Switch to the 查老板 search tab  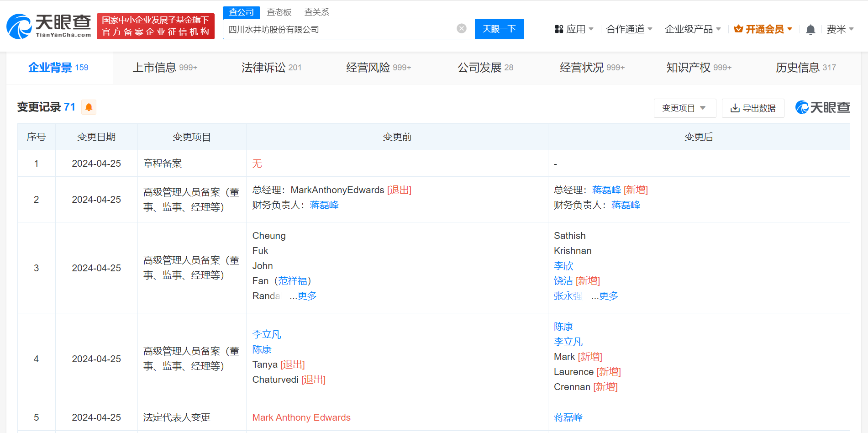[x=279, y=12]
